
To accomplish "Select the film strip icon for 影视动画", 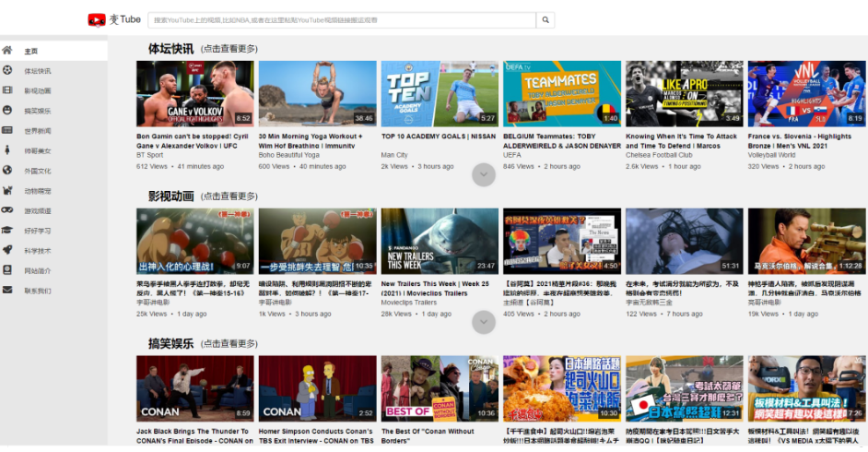I will click(7, 90).
